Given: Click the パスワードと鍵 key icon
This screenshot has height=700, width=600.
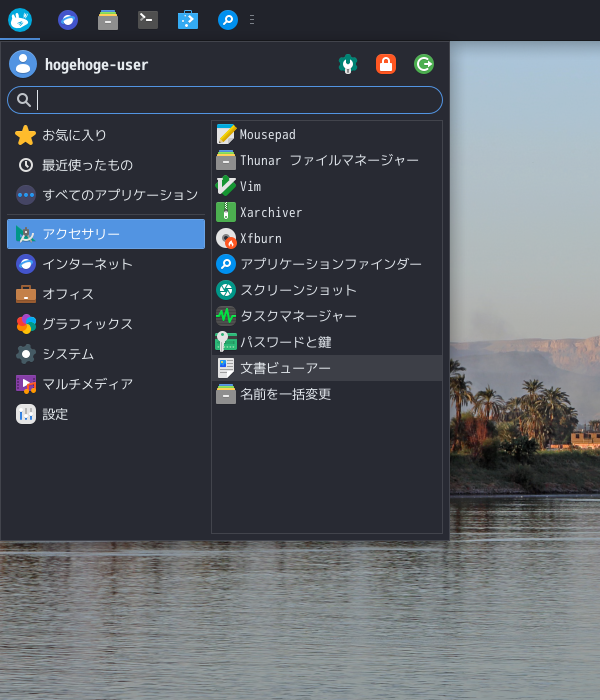Looking at the screenshot, I should point(226,342).
